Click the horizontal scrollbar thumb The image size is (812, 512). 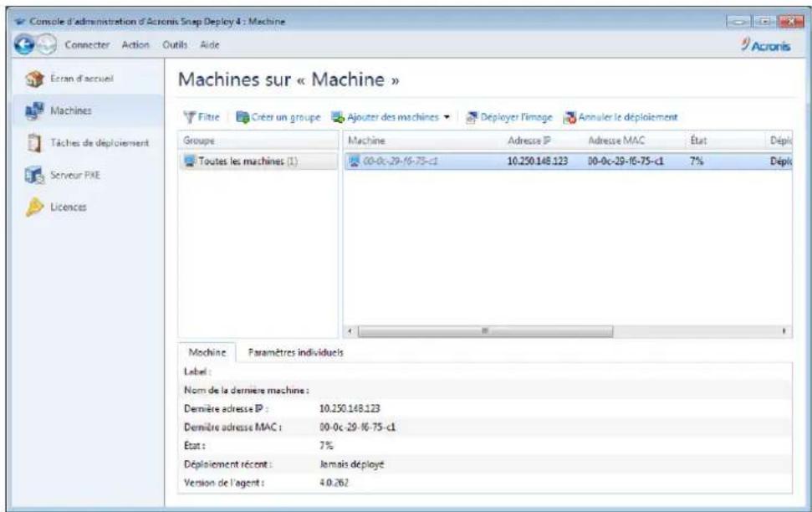[485, 330]
